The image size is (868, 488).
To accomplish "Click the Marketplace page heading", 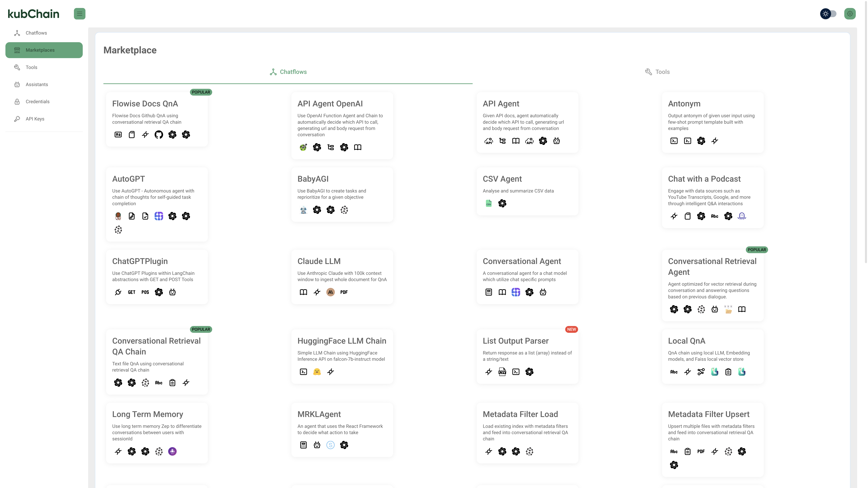I will tap(130, 50).
